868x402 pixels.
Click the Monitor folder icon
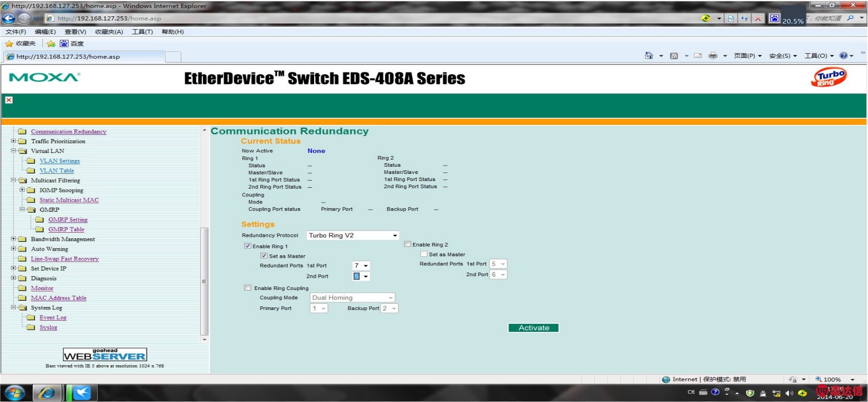[23, 288]
